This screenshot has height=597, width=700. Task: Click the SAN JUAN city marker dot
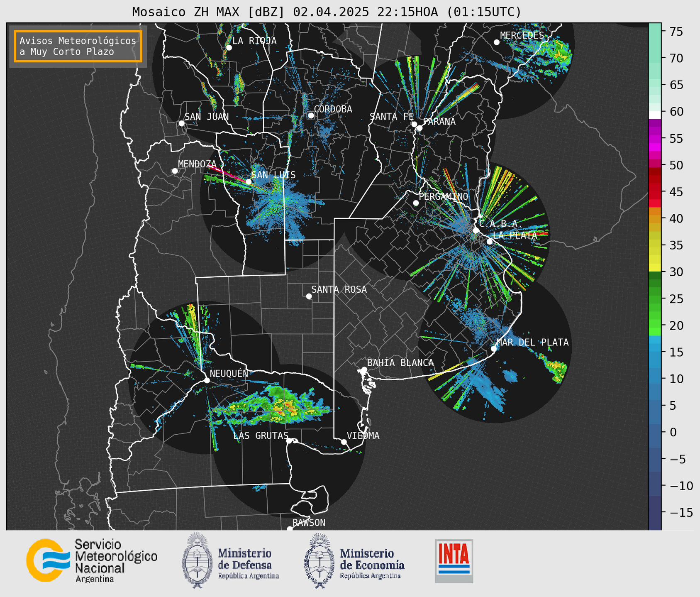[181, 123]
